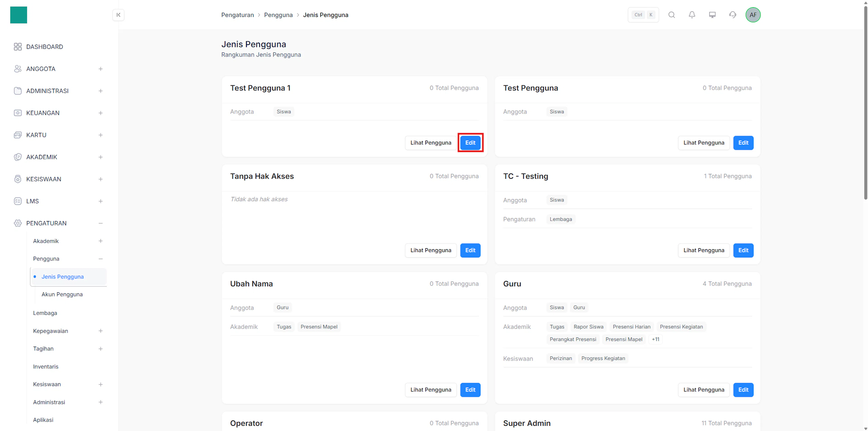Go to Pengguna breadcrumb
The height and width of the screenshot is (431, 868).
pos(278,15)
